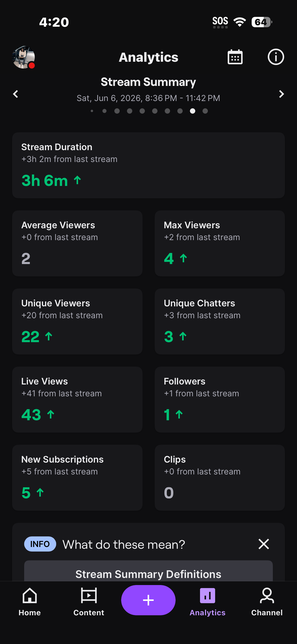Go to previous stream summary arrow
Screen dimensions: 297x644
(x=16, y=94)
